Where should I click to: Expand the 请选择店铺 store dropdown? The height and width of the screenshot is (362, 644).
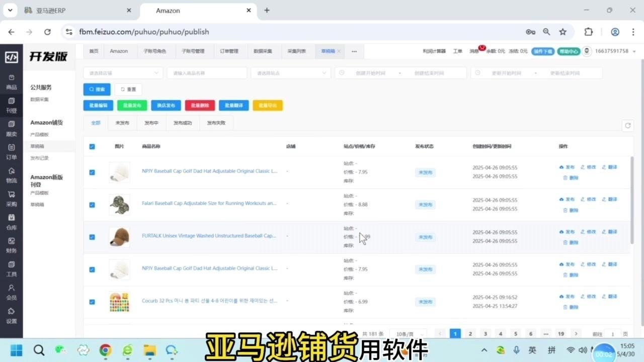(x=123, y=73)
